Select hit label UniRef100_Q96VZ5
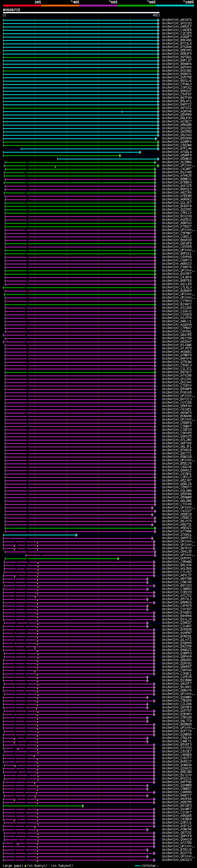This screenshot has width=197, height=868. click(176, 437)
